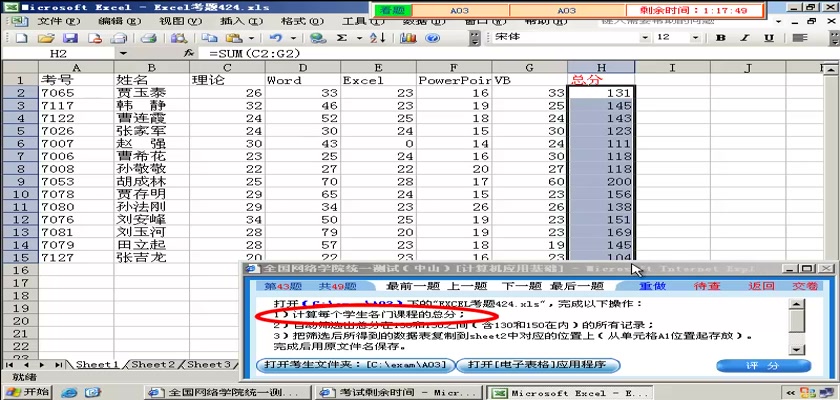The image size is (840, 400).
Task: Click 返回 link in exam window
Action: tap(761, 286)
